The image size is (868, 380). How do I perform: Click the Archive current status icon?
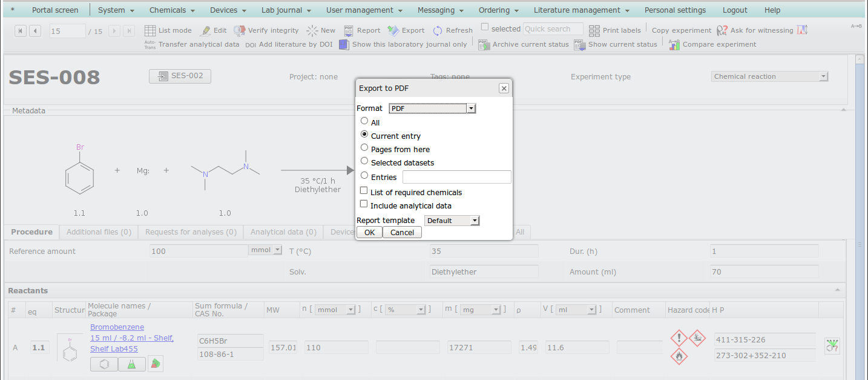[x=484, y=44]
